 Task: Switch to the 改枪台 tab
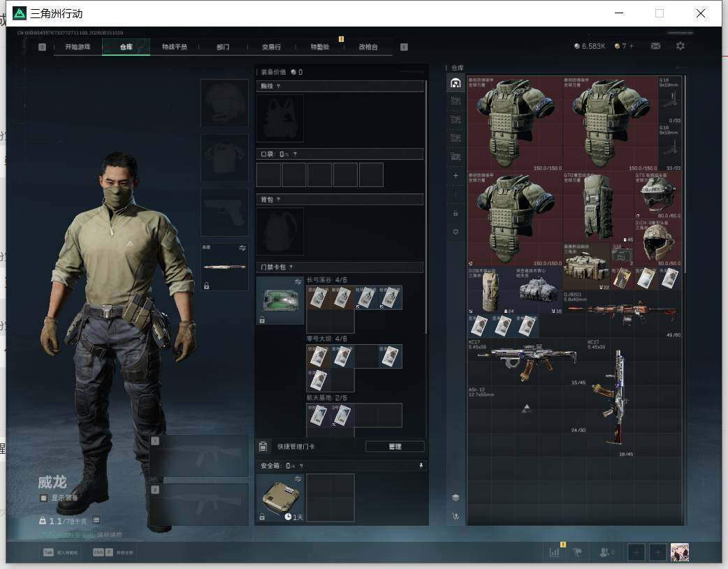(x=368, y=47)
